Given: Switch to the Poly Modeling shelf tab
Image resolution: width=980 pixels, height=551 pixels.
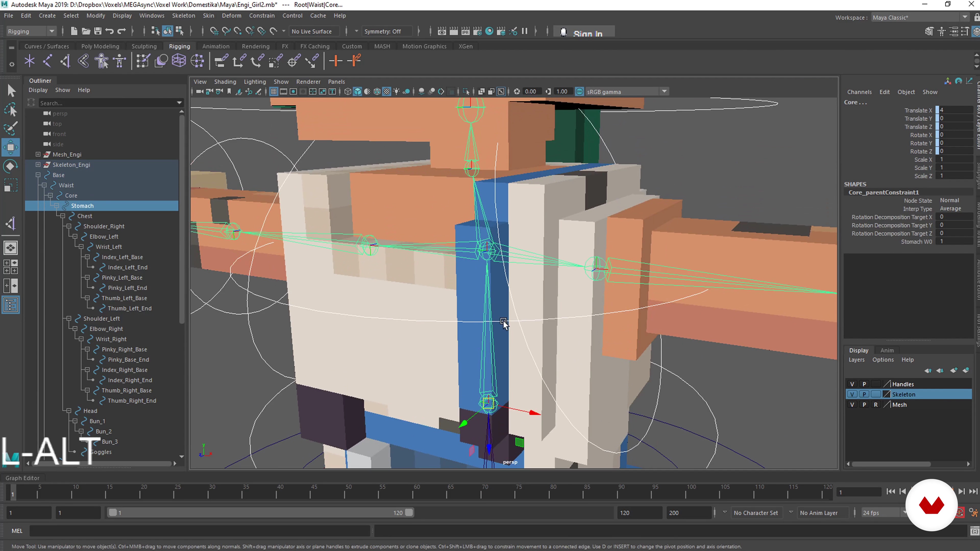Looking at the screenshot, I should (x=100, y=46).
